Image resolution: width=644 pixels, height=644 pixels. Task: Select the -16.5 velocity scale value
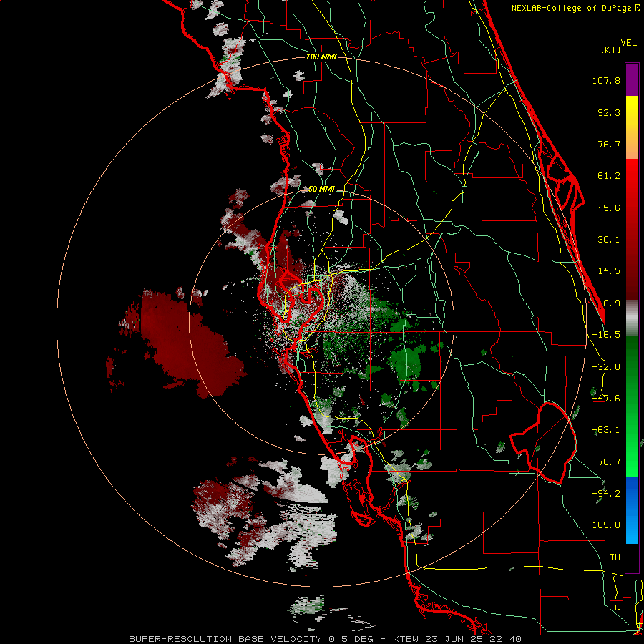pos(606,335)
